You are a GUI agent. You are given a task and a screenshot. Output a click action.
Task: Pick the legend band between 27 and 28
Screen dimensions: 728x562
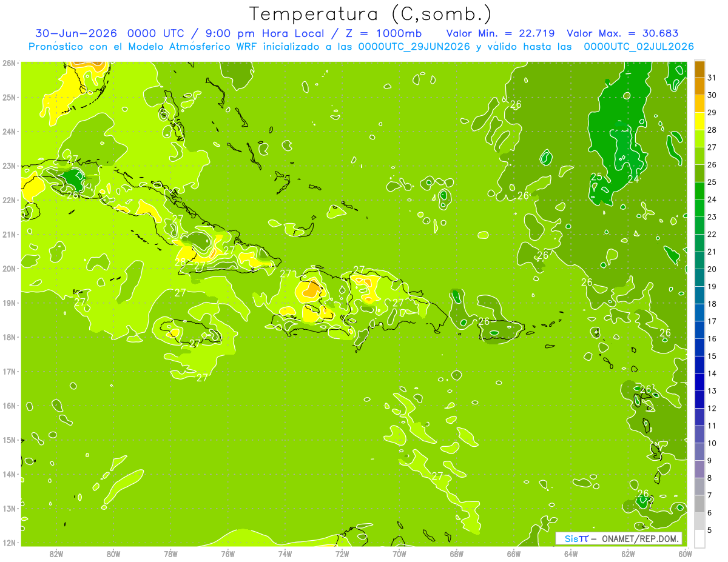[699, 138]
